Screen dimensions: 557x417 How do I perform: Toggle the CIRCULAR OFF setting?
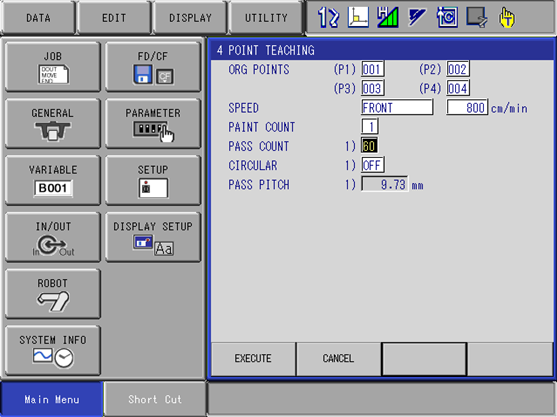[x=373, y=165]
